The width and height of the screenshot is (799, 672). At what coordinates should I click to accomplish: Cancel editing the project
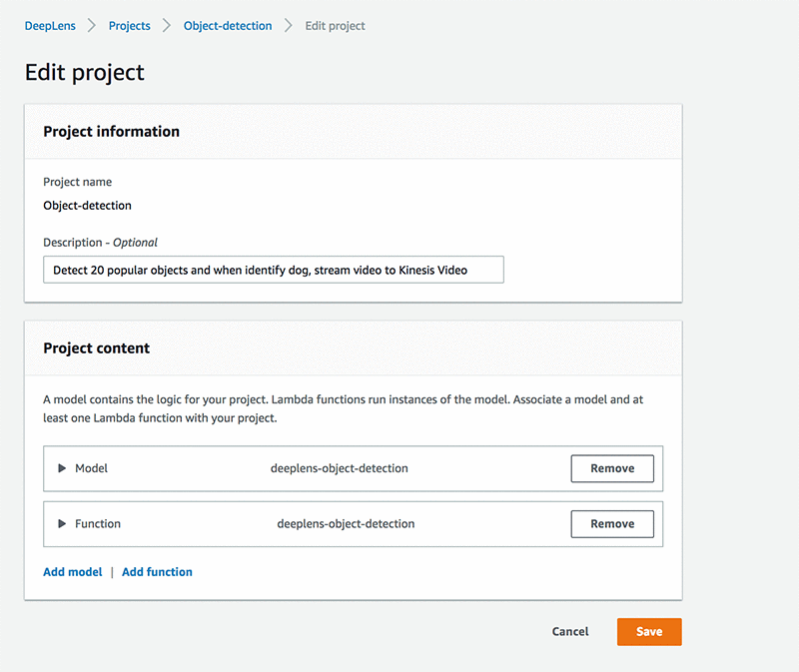[x=570, y=632]
